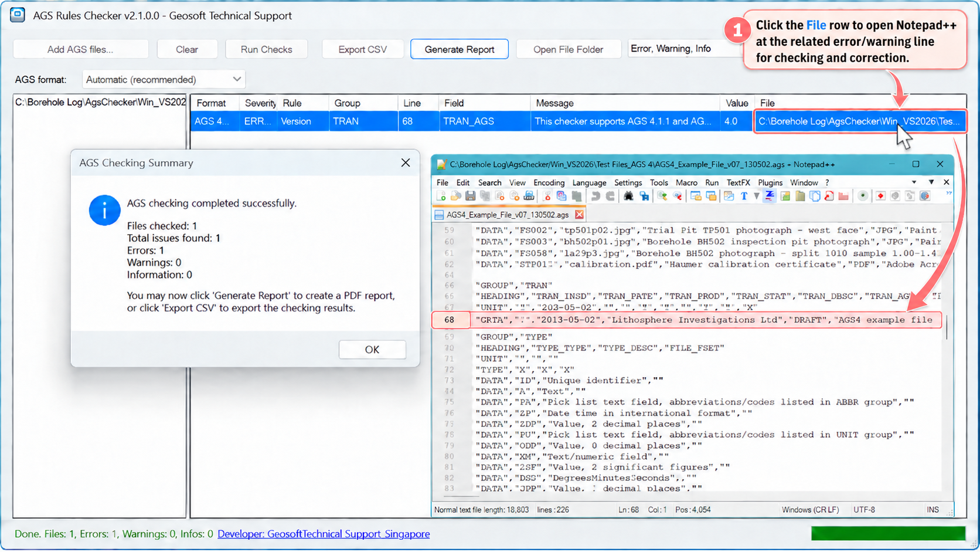980x552 pixels.
Task: Open the Language menu in Notepad++
Action: [x=589, y=182]
